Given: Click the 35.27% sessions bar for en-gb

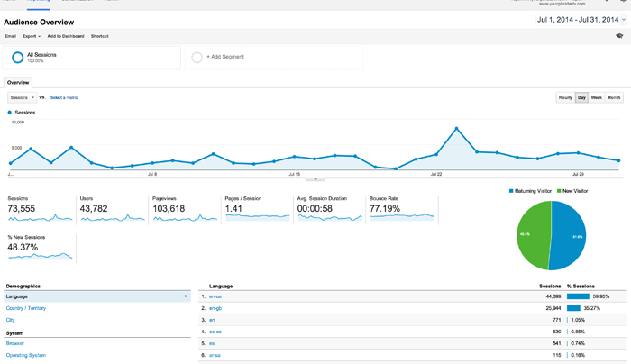Looking at the screenshot, I should click(x=573, y=308).
